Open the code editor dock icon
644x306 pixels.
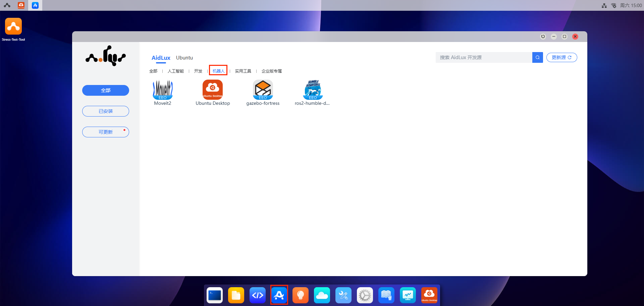point(258,295)
